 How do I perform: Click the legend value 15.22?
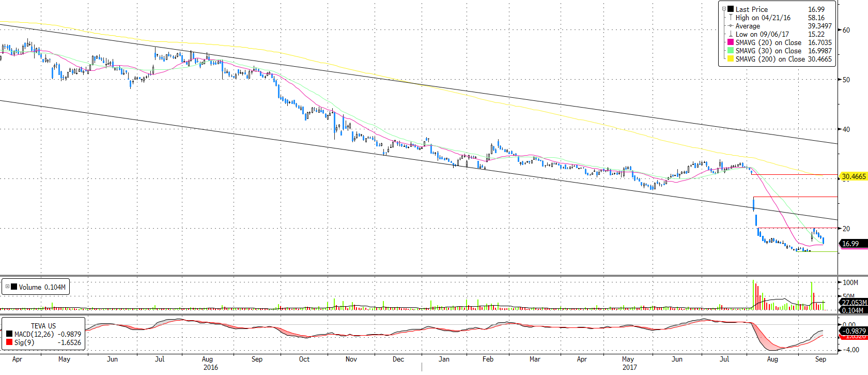pos(816,34)
